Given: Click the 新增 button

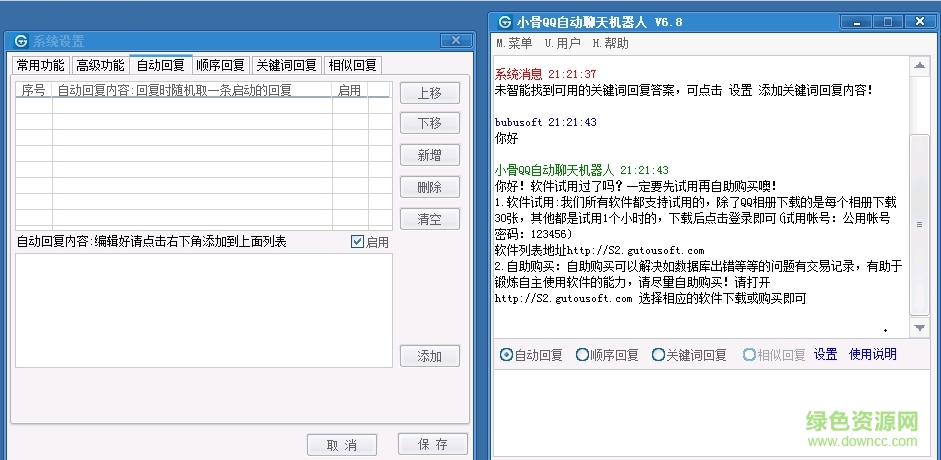Looking at the screenshot, I should point(429,156).
